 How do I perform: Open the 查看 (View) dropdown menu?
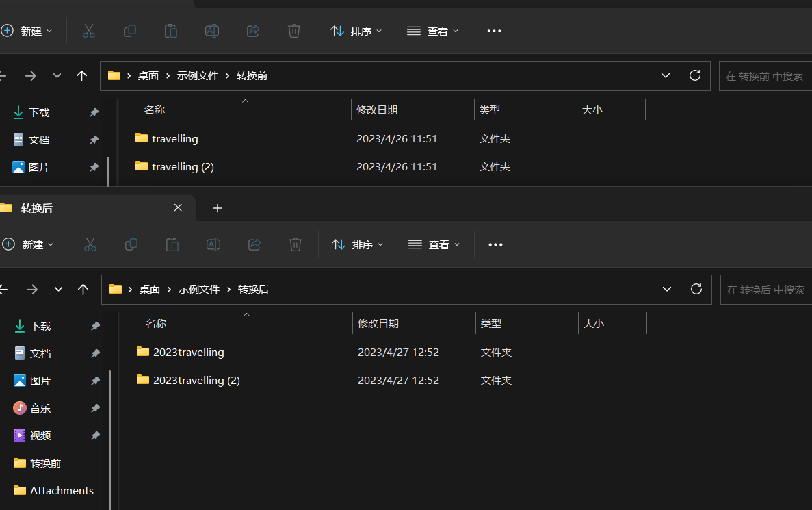point(432,30)
